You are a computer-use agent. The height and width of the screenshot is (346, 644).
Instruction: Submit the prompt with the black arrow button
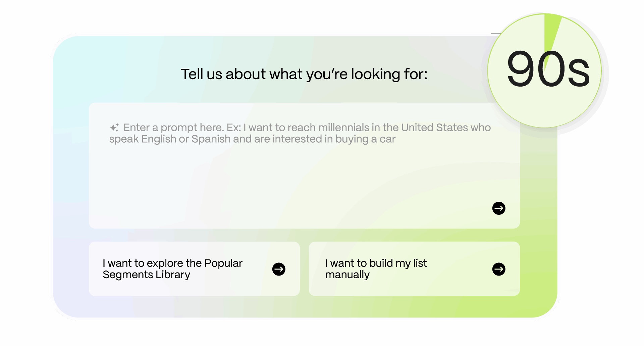tap(499, 208)
